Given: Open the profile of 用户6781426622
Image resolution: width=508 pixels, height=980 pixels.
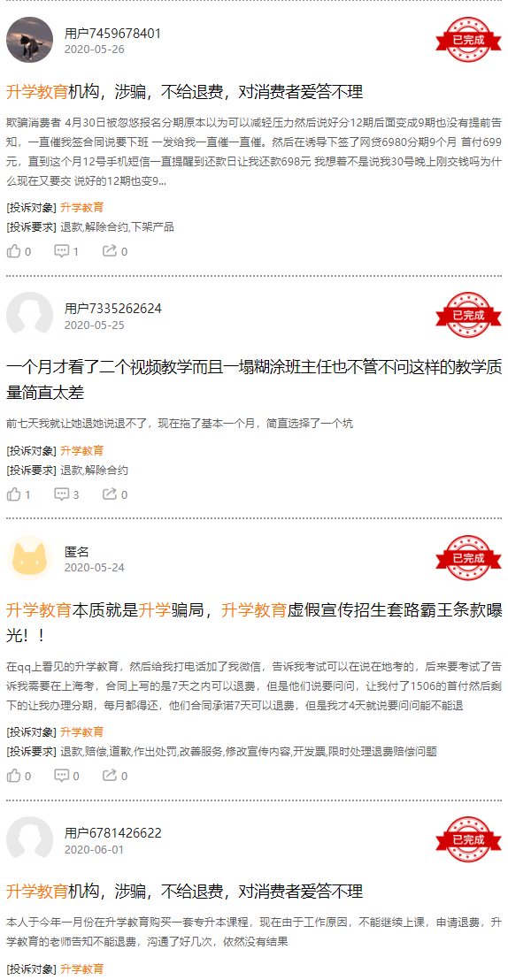Looking at the screenshot, I should point(112,833).
